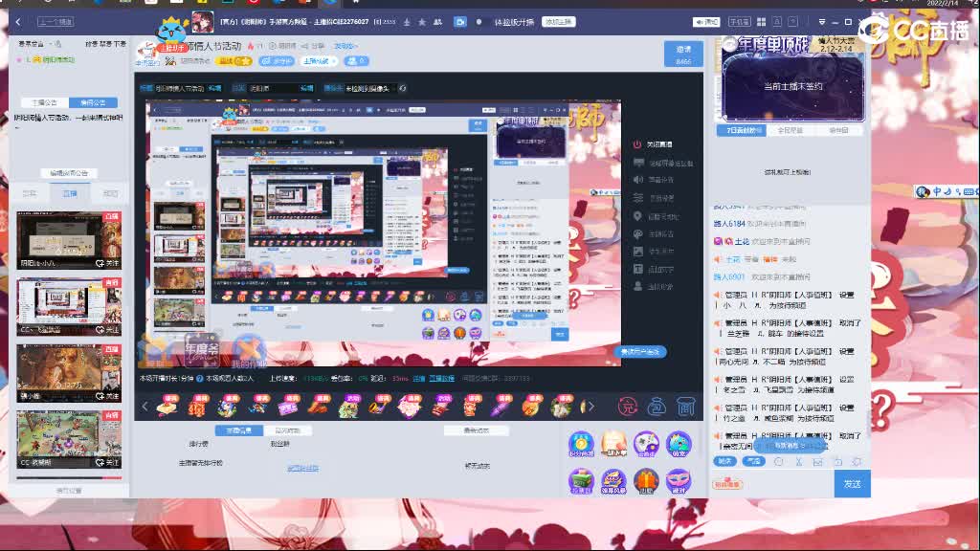Image resolution: width=980 pixels, height=551 pixels.
Task: Click the 中 input method indicator
Action: pos(937,191)
